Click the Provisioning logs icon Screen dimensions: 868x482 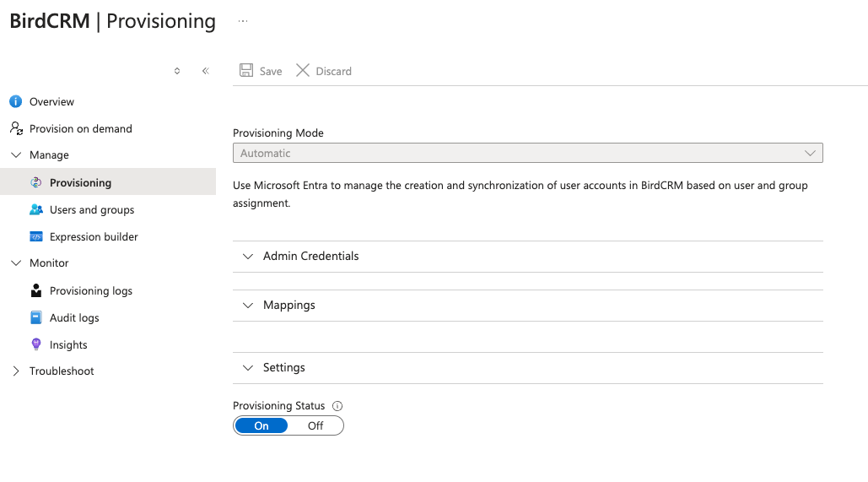click(36, 290)
